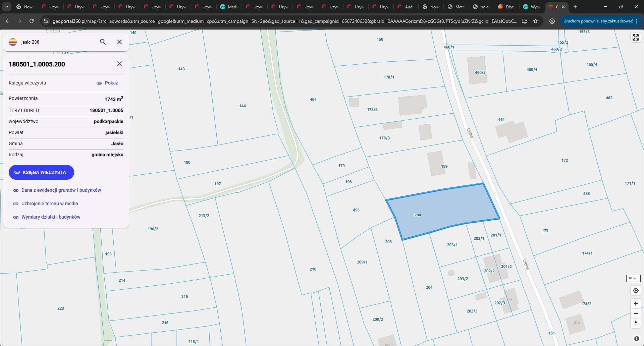
Task: Open a new browser tab
Action: coord(575,7)
